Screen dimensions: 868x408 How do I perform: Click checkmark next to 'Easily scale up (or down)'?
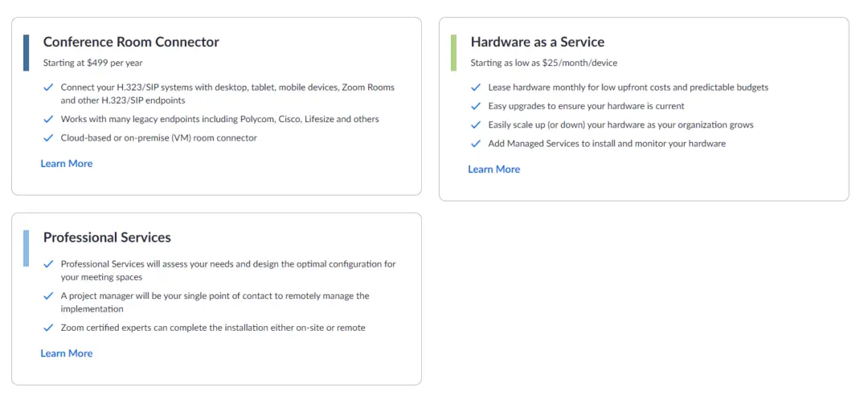476,125
